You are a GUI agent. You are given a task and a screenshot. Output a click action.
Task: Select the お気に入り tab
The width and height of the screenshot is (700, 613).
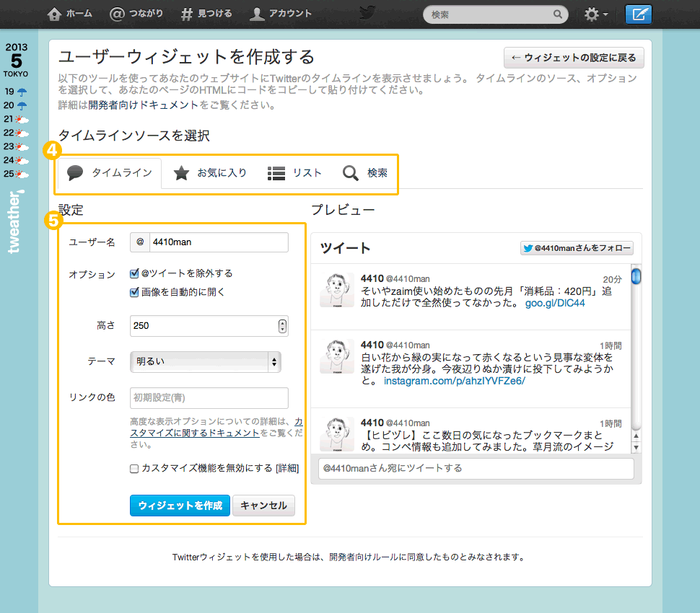click(x=210, y=173)
